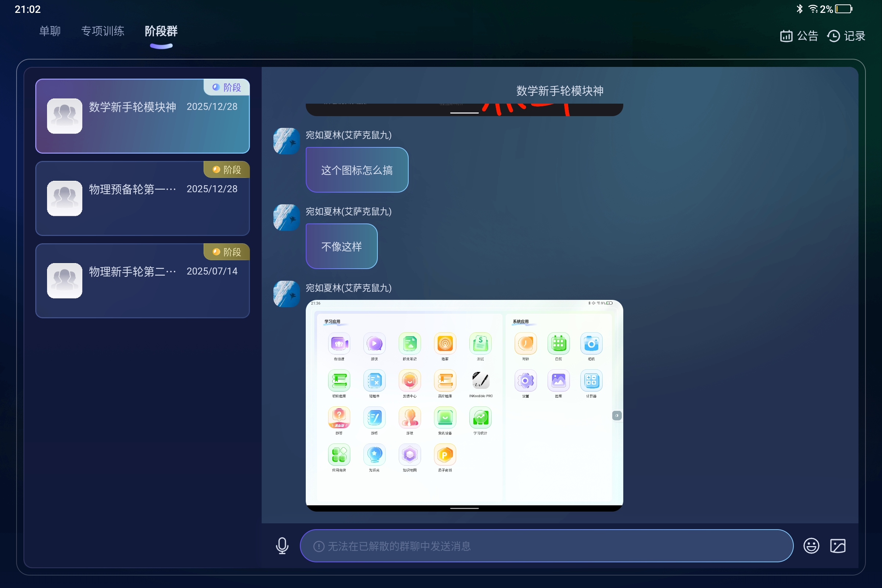
Task: Tap the 设置 gear icon in the shared screenshot
Action: (x=526, y=381)
